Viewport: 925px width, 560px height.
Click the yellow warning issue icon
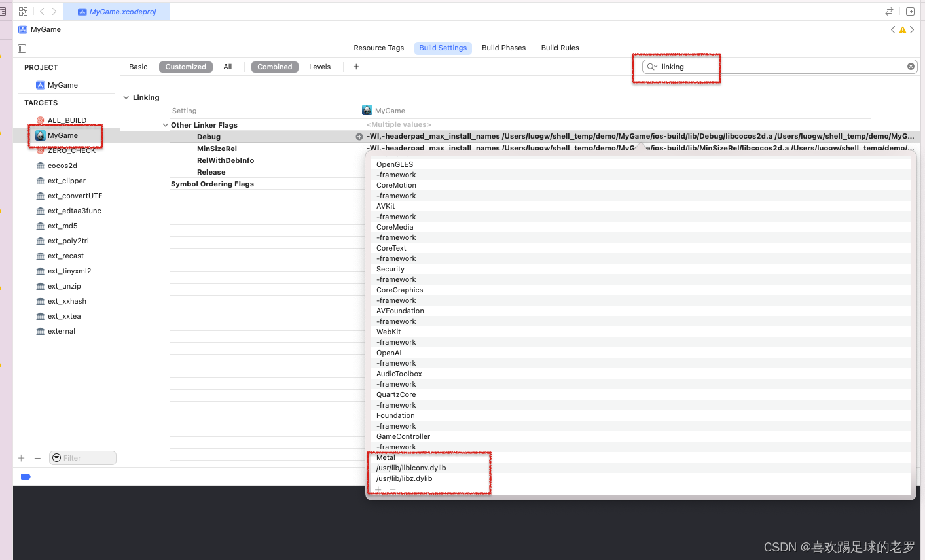[x=903, y=30]
